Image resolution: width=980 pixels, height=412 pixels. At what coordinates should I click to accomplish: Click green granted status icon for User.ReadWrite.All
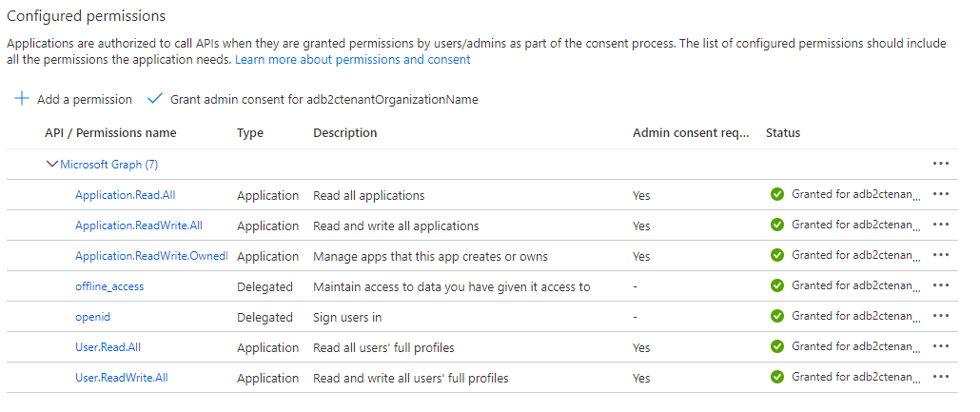pos(777,377)
